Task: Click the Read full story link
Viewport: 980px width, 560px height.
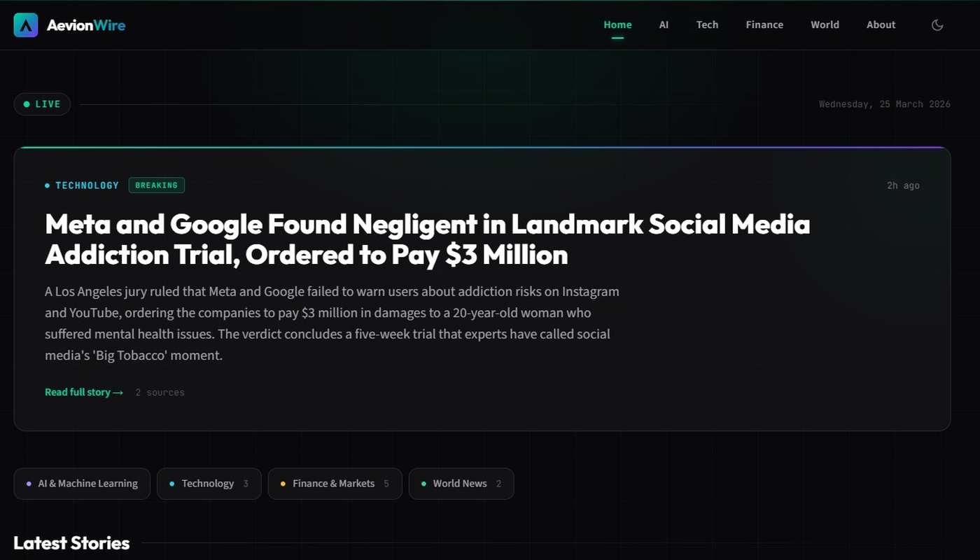Action: click(77, 392)
